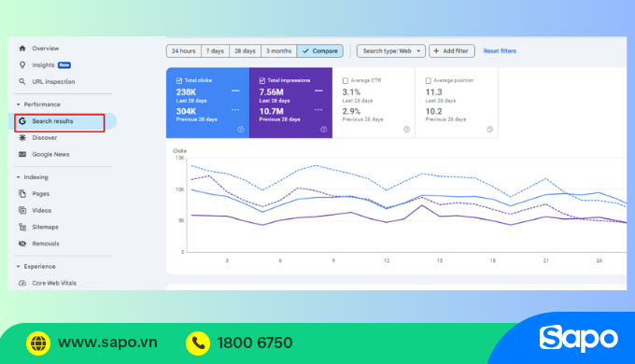Screen dimensions: 635x364
Task: Click the yellow phone icon
Action: [x=198, y=343]
